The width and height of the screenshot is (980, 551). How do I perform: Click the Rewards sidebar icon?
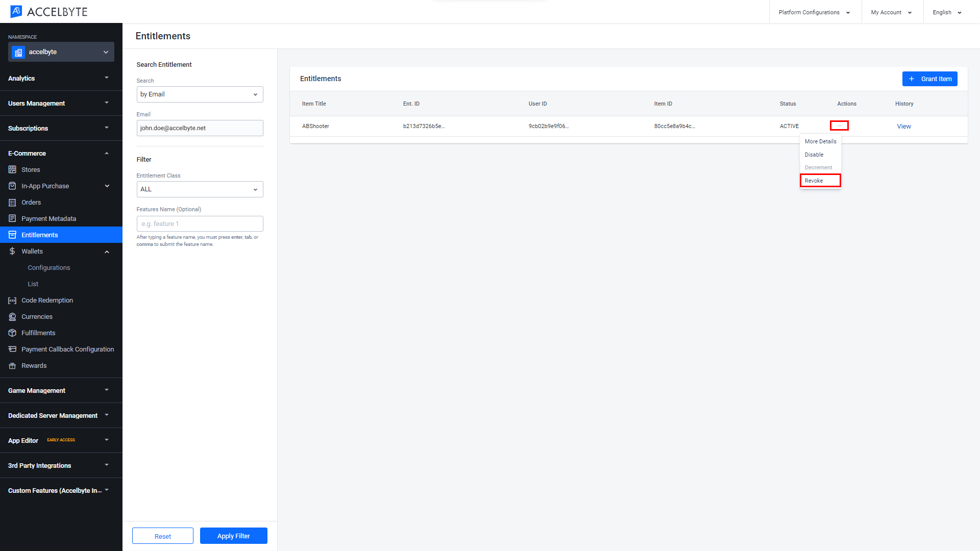[12, 365]
